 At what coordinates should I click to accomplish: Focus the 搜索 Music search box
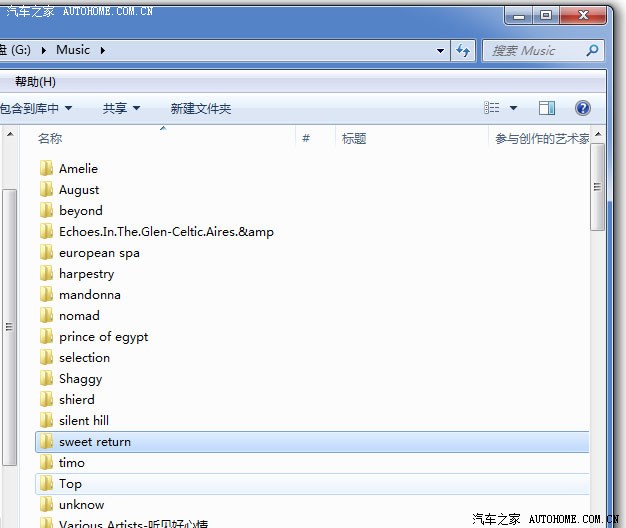pos(535,50)
